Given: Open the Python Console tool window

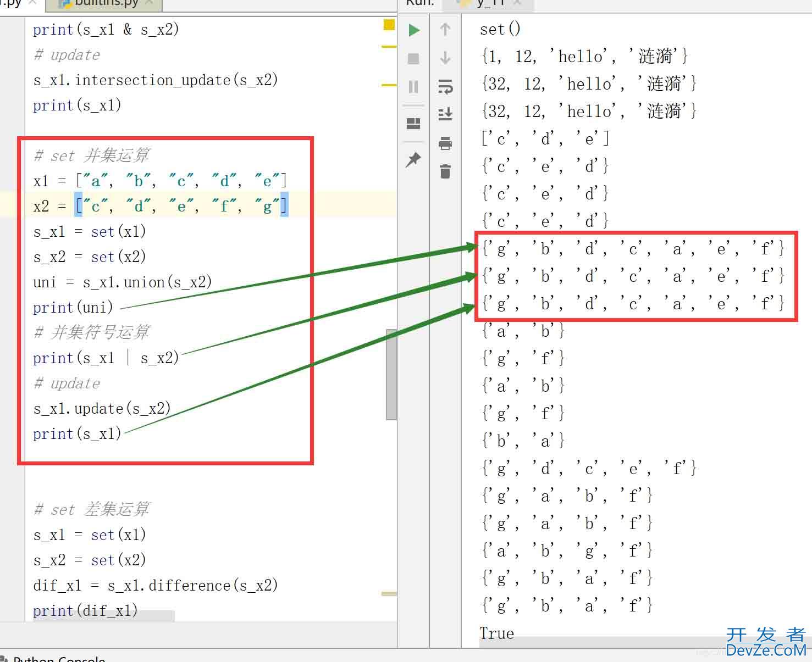Looking at the screenshot, I should (58, 658).
